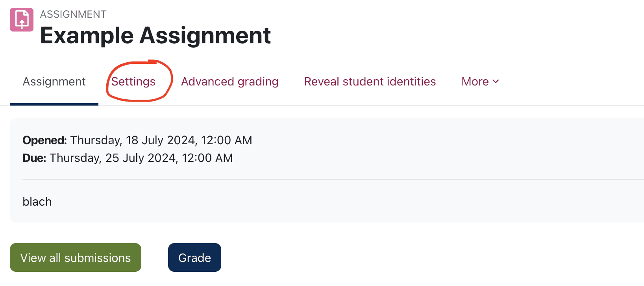Click the Opened date text

coord(137,140)
